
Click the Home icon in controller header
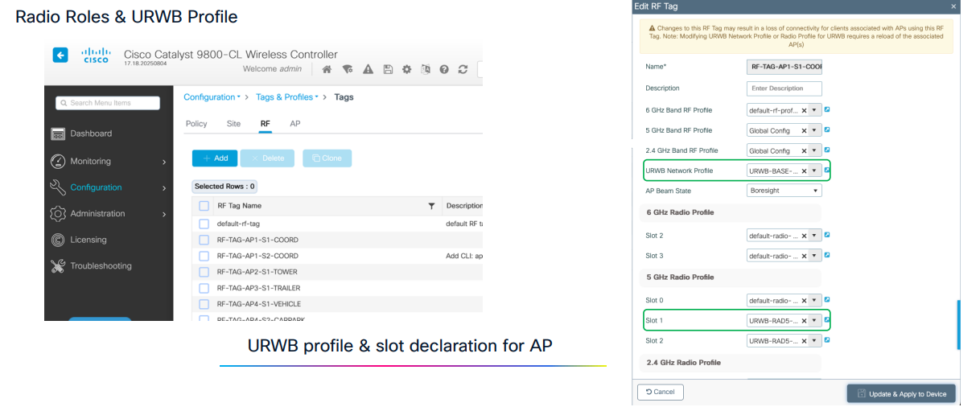pyautogui.click(x=328, y=69)
